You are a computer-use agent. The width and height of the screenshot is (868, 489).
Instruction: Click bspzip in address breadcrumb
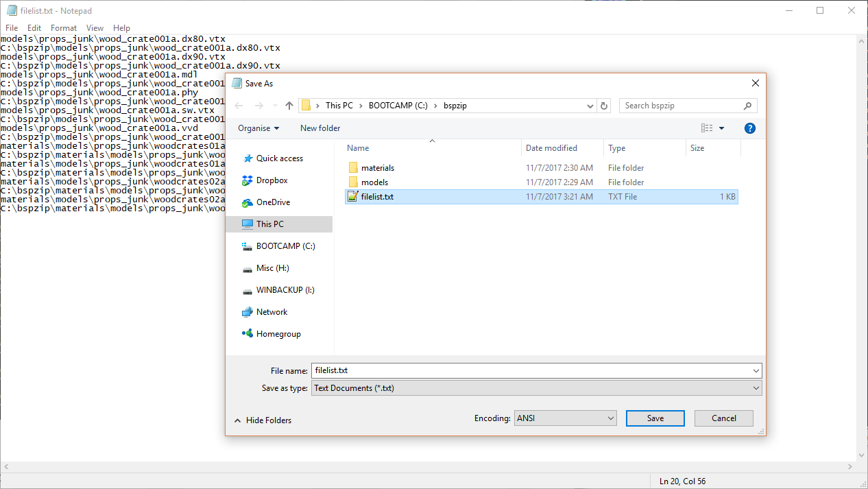tap(455, 106)
